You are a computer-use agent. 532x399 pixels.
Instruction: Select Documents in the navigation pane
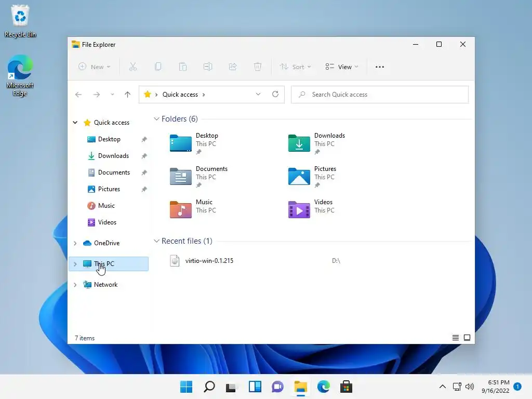tap(114, 172)
